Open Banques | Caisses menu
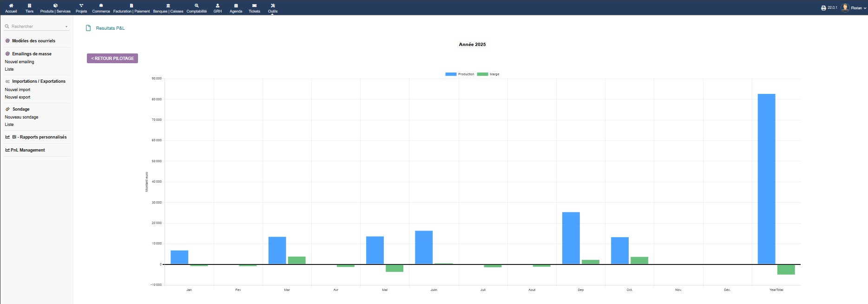868x304 pixels. pyautogui.click(x=168, y=8)
